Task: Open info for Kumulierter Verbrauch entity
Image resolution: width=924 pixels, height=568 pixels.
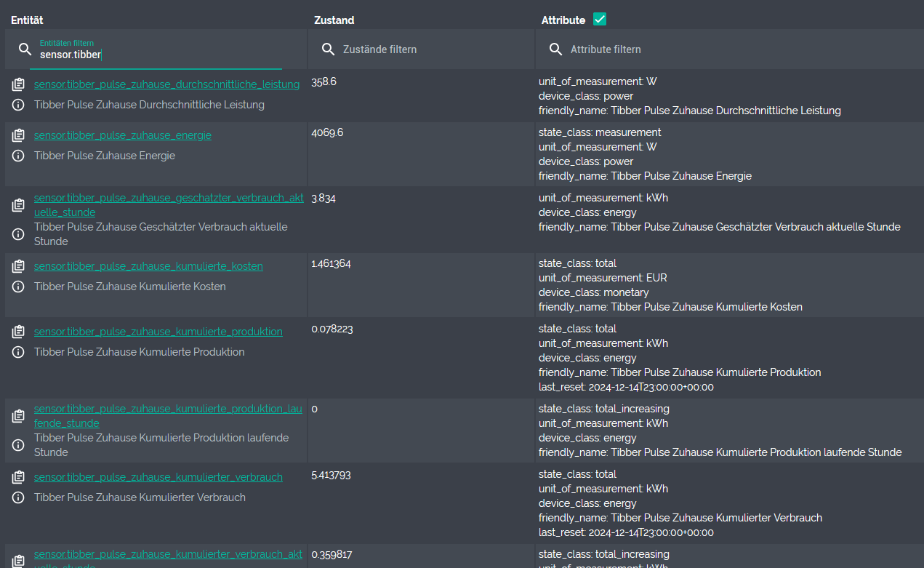Action: click(x=18, y=497)
